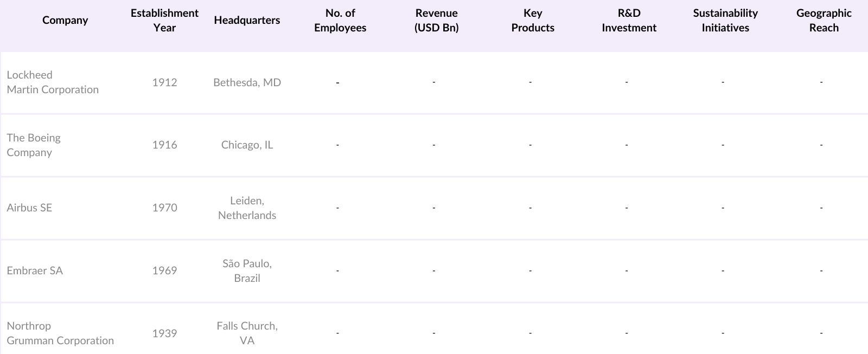Select the Key Products column header
This screenshot has width=868, height=354.
tap(533, 21)
